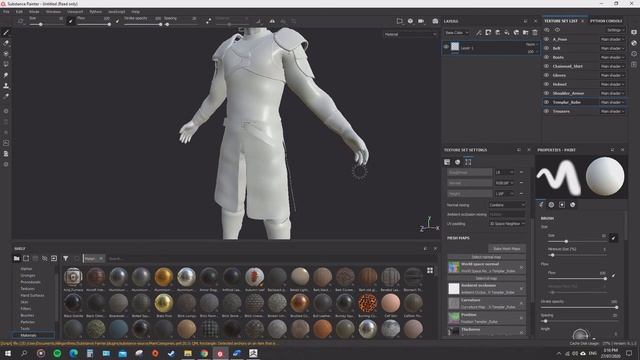Open the Python menu

[x=96, y=12]
